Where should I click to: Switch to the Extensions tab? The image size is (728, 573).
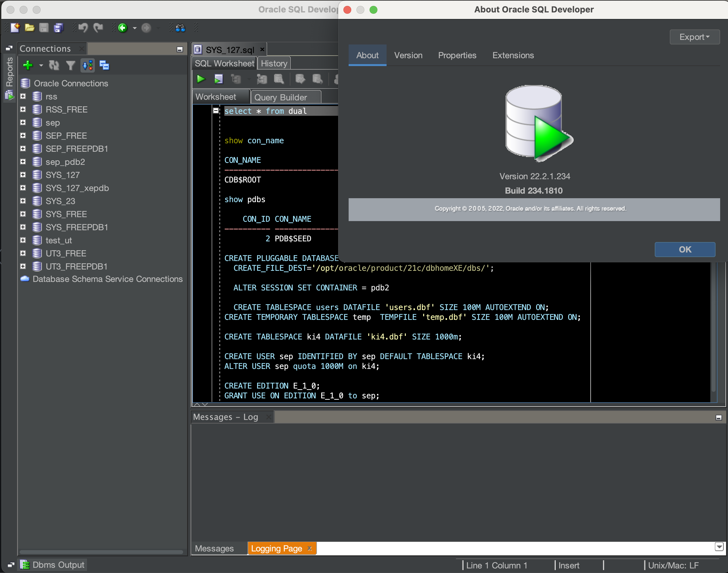513,55
